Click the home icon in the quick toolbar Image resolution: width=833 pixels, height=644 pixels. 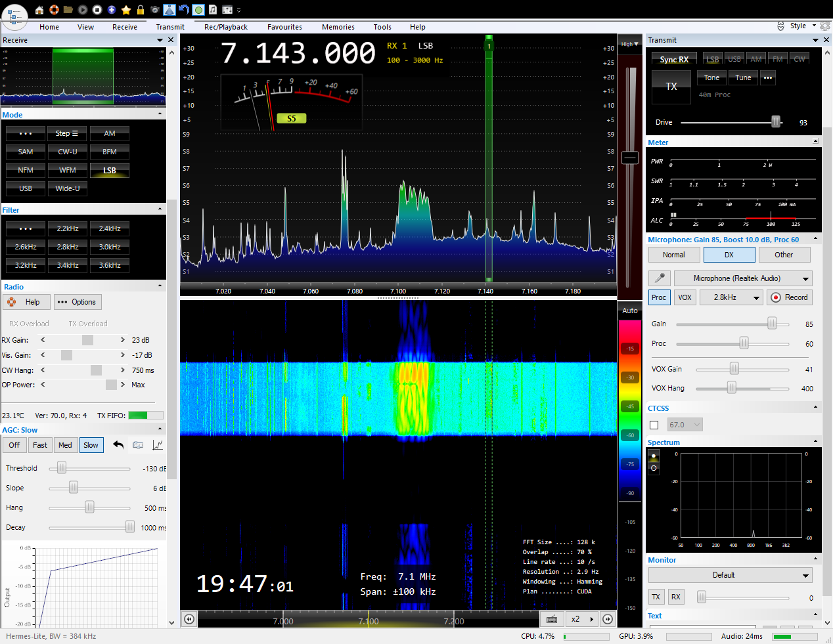(39, 10)
